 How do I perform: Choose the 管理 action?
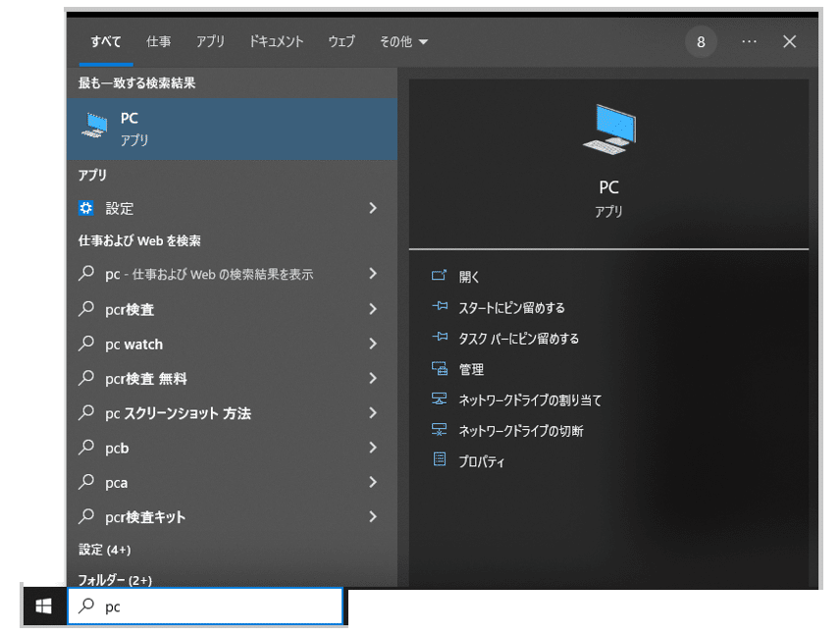tap(471, 369)
